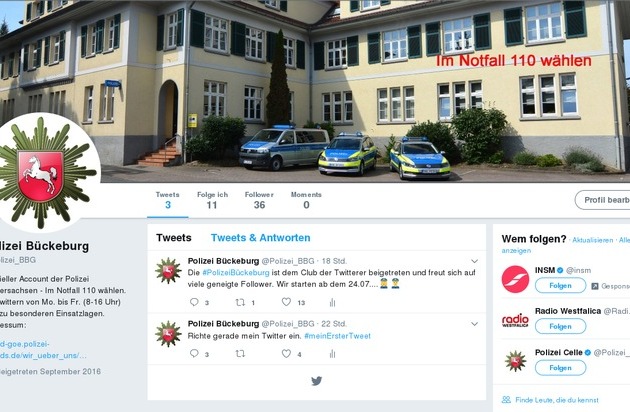The image size is (630, 412).
Task: Click Aktualisieren in Wem folgen
Action: pos(592,240)
